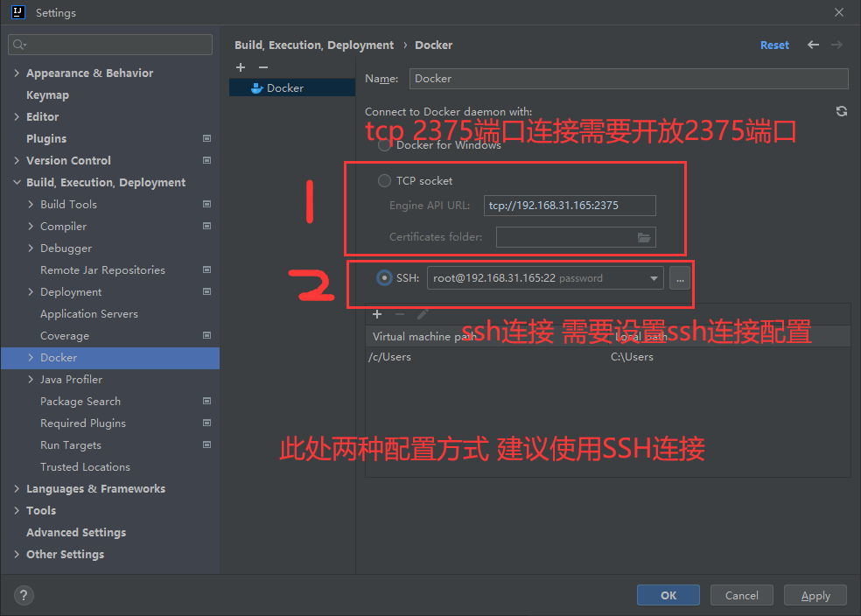Click project-level marker beside Deployment

(x=207, y=291)
